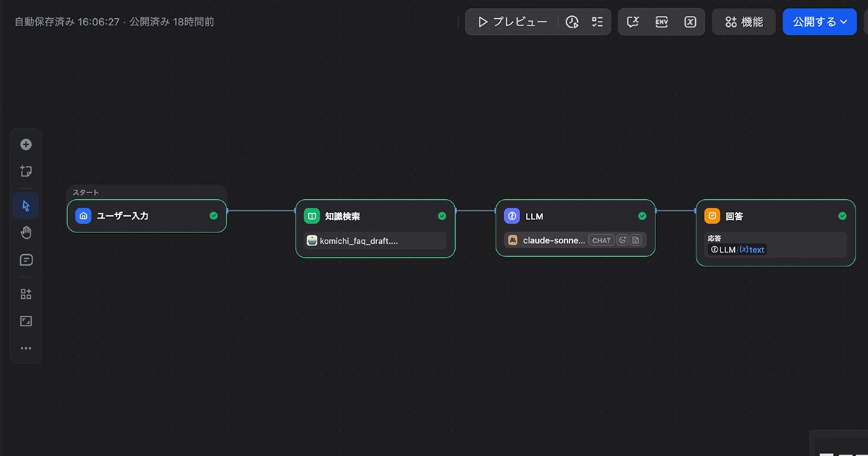This screenshot has height=456, width=868.
Task: Click the 応答 response label
Action: point(714,238)
